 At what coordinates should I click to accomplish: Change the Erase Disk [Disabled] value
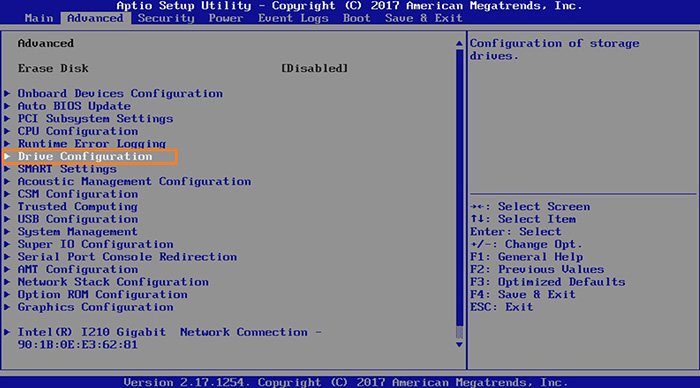click(x=314, y=68)
